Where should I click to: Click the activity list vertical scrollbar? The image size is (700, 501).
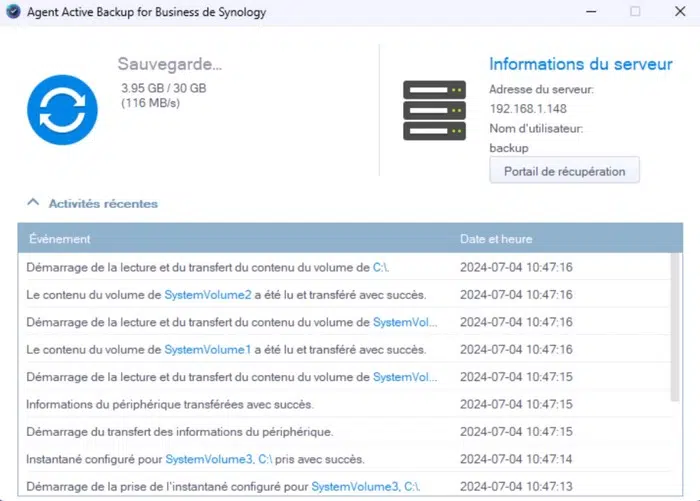(x=675, y=327)
